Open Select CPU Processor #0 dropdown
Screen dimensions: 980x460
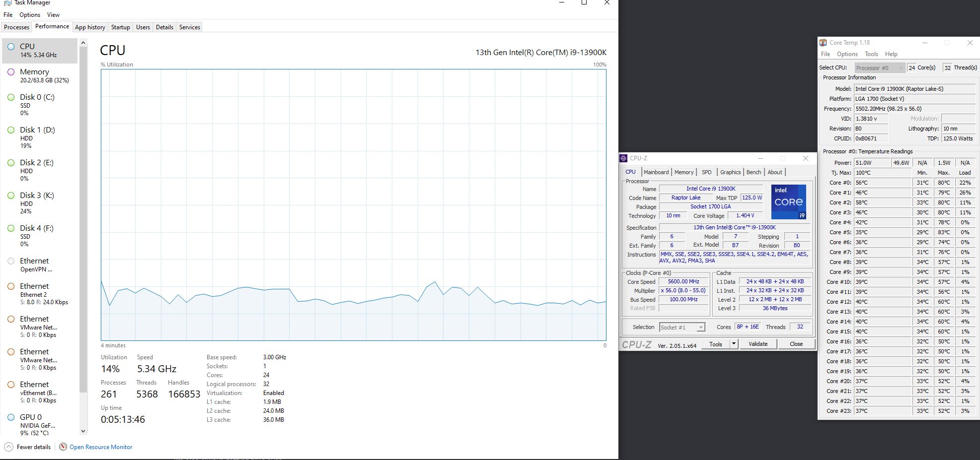[880, 68]
